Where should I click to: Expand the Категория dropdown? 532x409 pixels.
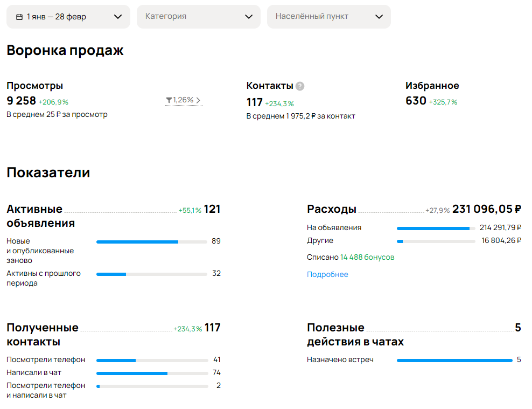(199, 17)
